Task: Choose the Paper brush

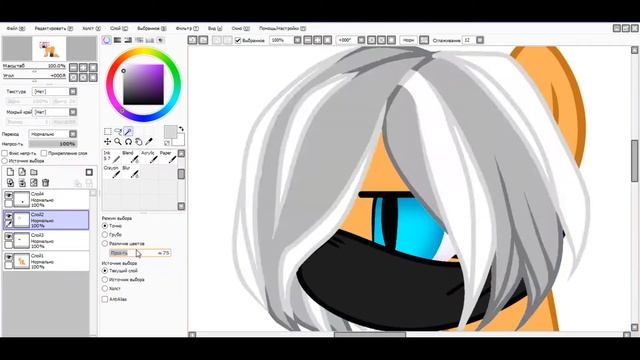Action: tap(167, 157)
